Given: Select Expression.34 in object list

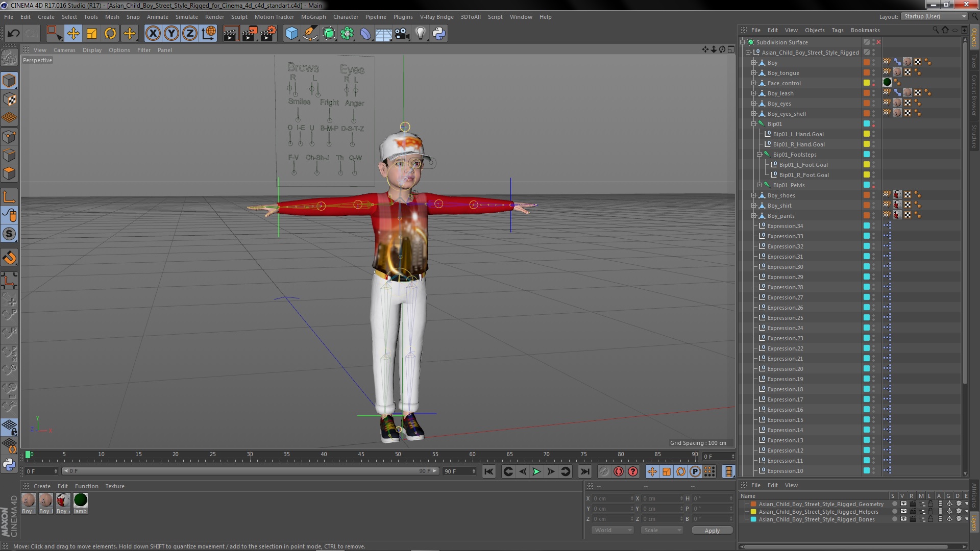Looking at the screenshot, I should click(x=785, y=226).
